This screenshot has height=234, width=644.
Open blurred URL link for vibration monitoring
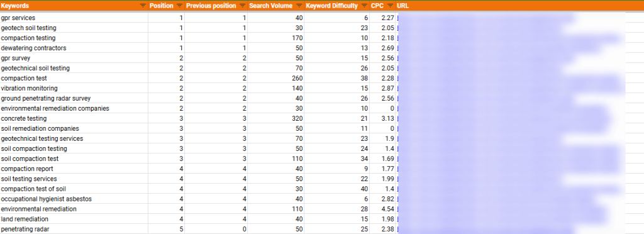(511, 88)
